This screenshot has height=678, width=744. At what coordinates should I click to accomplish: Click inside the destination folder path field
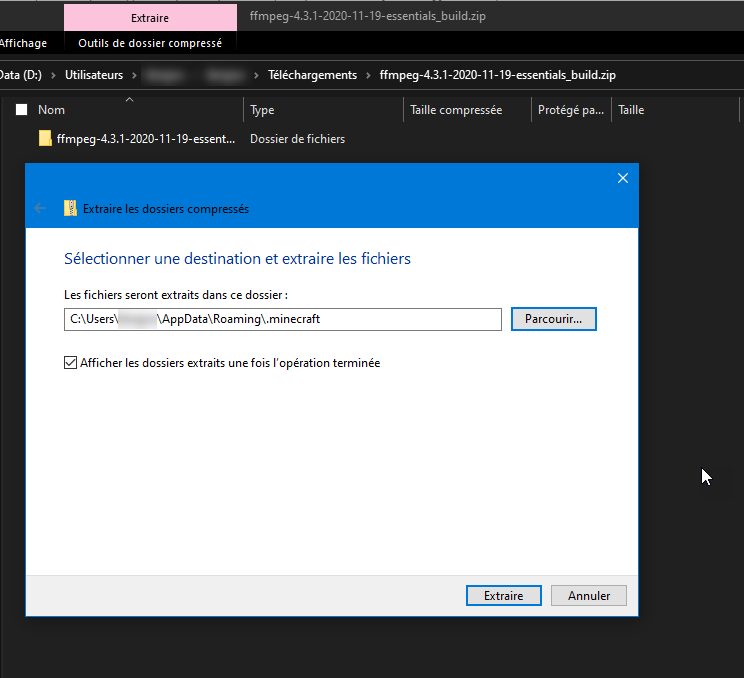pos(283,319)
